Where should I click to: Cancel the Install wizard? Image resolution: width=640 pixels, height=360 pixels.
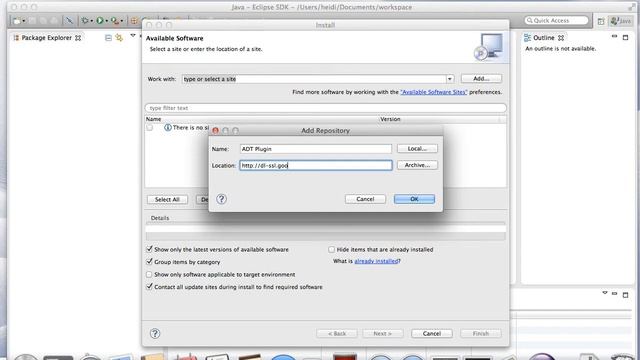(x=432, y=334)
